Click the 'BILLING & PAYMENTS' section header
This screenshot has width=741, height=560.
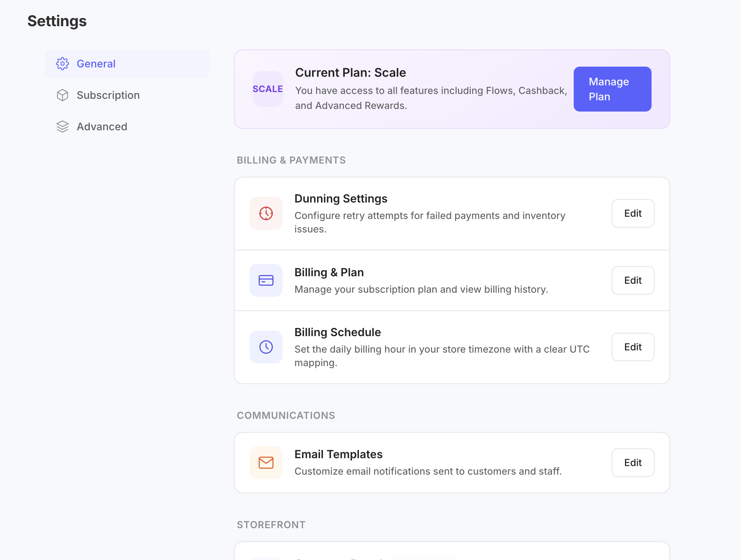tap(291, 160)
